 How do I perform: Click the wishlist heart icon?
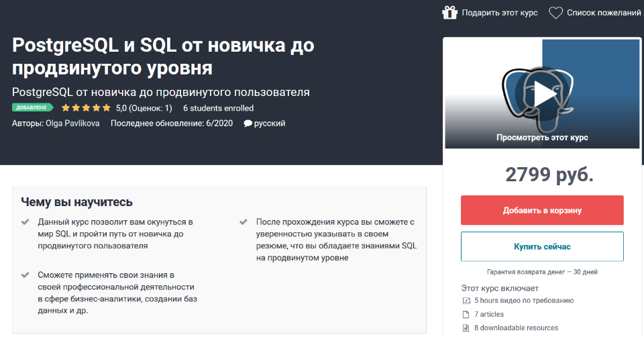555,12
